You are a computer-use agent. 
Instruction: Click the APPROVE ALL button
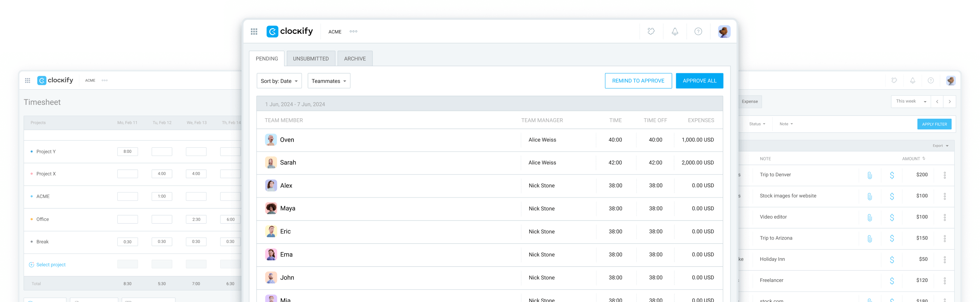tap(699, 81)
